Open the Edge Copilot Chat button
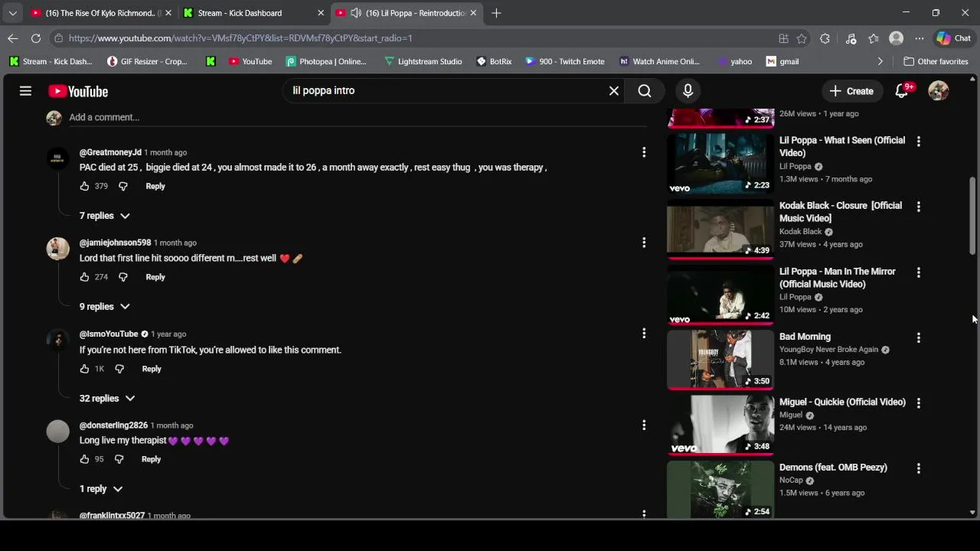 (x=954, y=38)
